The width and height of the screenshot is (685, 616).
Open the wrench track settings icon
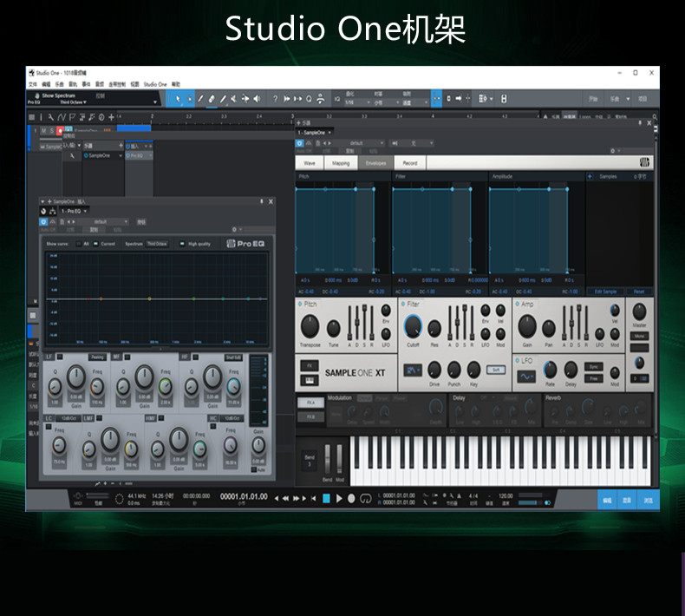[x=50, y=117]
